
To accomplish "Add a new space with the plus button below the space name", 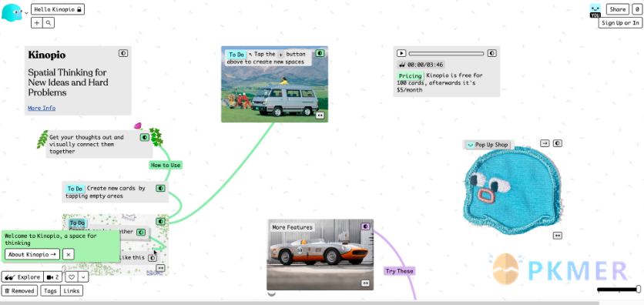I will click(37, 23).
